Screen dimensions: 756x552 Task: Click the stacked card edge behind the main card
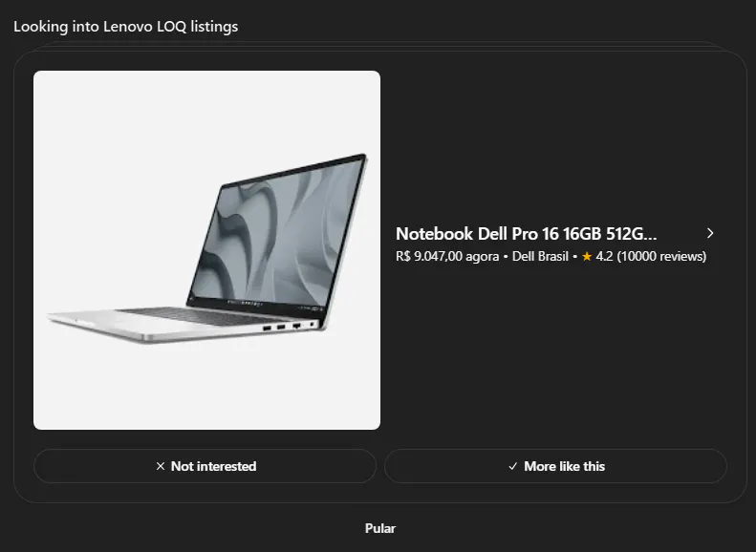click(380, 45)
